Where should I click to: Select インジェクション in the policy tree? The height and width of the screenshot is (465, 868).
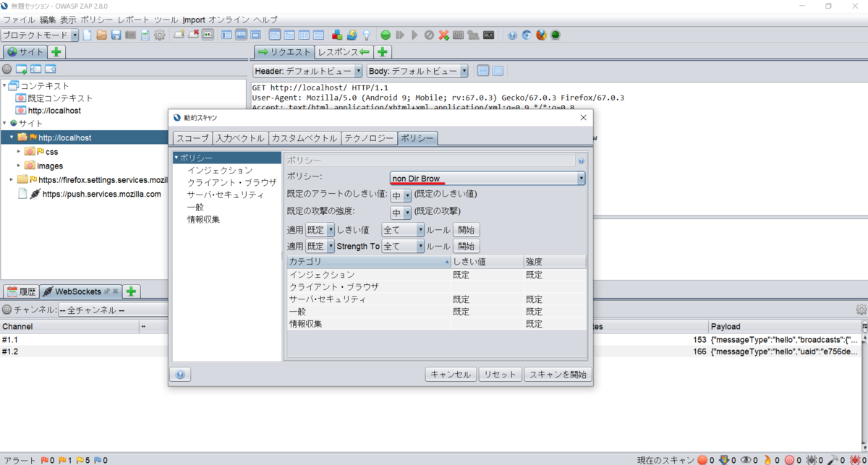coord(220,171)
